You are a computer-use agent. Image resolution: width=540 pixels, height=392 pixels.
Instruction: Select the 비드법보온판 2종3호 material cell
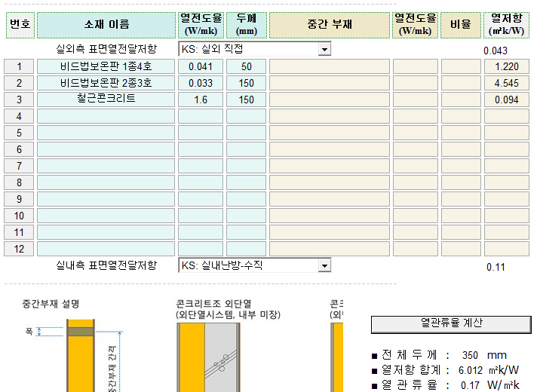click(x=106, y=83)
